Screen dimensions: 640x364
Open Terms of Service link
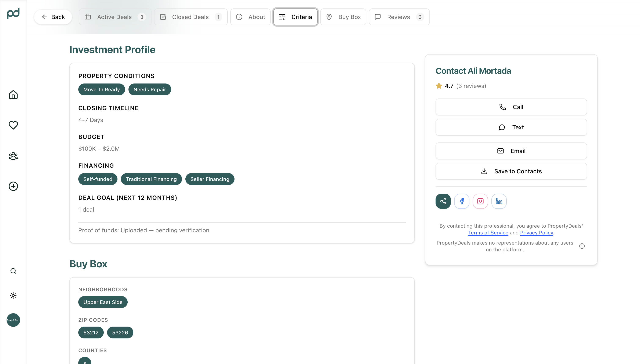tap(488, 233)
